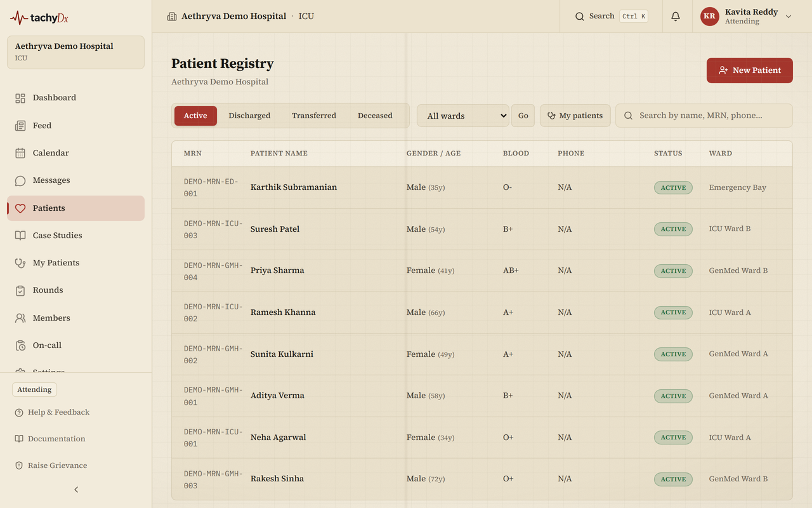Open patient Suresh Patel
Image resolution: width=812 pixels, height=508 pixels.
point(275,229)
